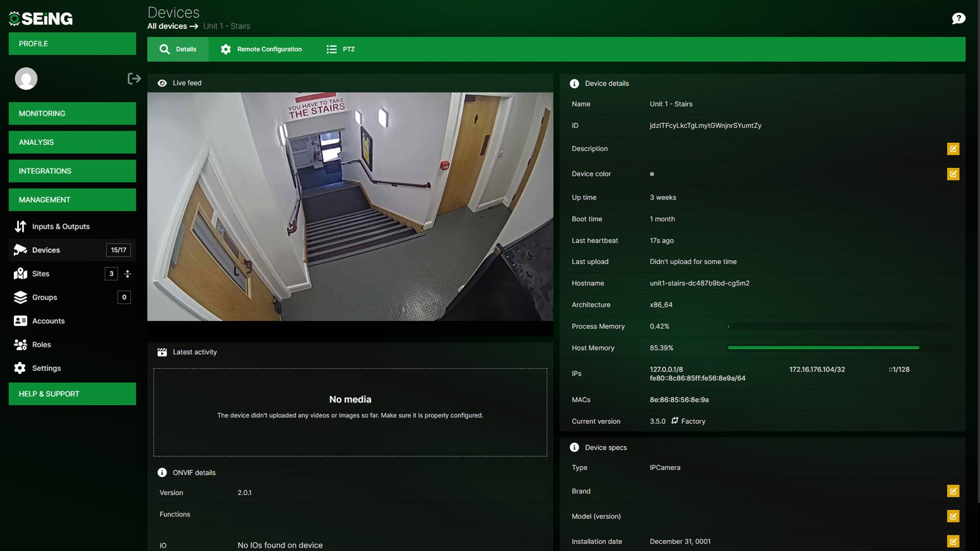Go to Inputs & Outputs
980x551 pixels.
[72, 227]
